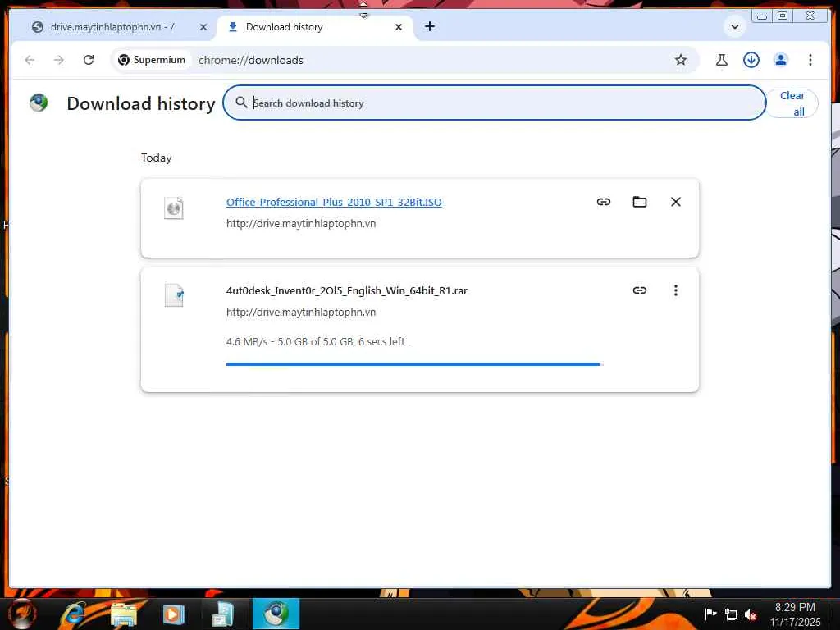Open Office_Professional_Plus_2010_SP1_32Bit.ISO file link
This screenshot has height=630, width=840.
334,202
